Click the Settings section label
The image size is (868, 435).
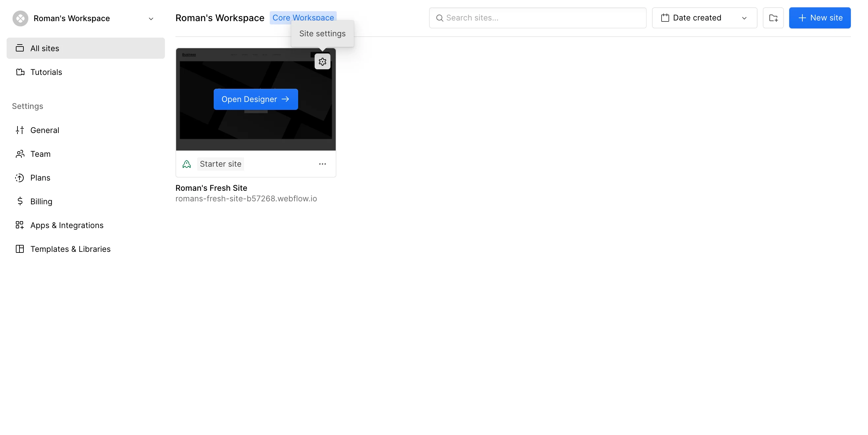(28, 106)
